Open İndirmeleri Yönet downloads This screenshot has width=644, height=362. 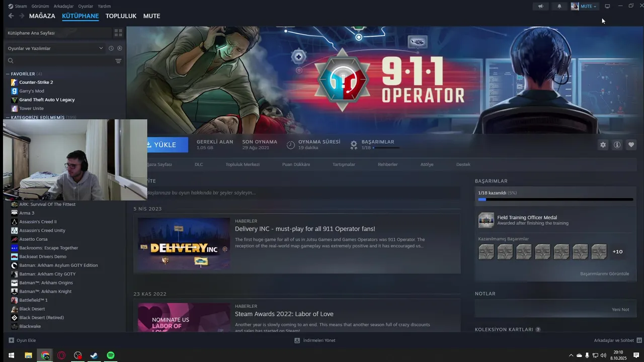point(315,340)
